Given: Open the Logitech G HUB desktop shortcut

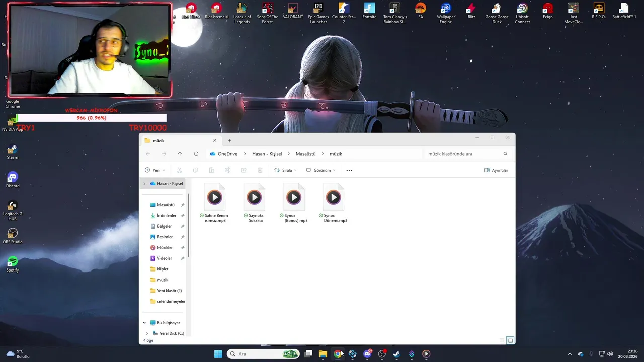Looking at the screenshot, I should pyautogui.click(x=13, y=209).
